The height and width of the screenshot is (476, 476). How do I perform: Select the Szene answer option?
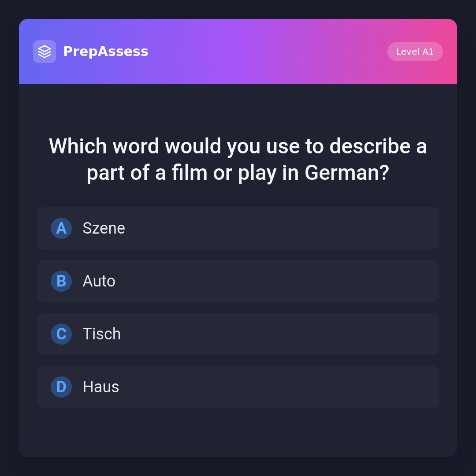tap(264, 228)
